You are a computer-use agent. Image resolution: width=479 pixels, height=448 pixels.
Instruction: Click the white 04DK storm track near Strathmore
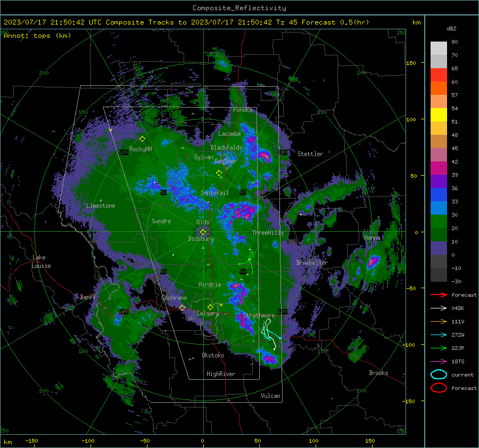tap(270, 333)
